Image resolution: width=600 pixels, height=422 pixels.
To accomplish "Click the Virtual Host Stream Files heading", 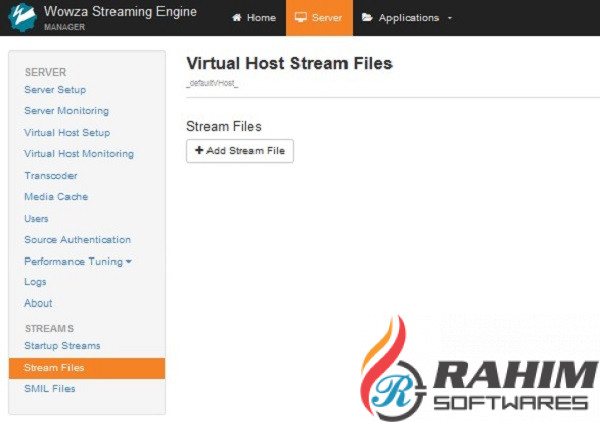I will (289, 64).
